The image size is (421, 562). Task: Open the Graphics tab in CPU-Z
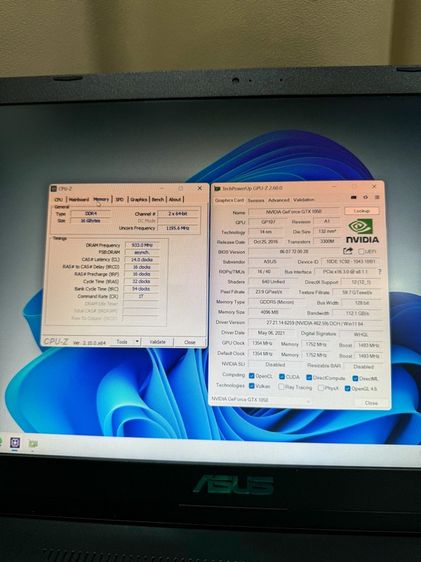pos(139,200)
